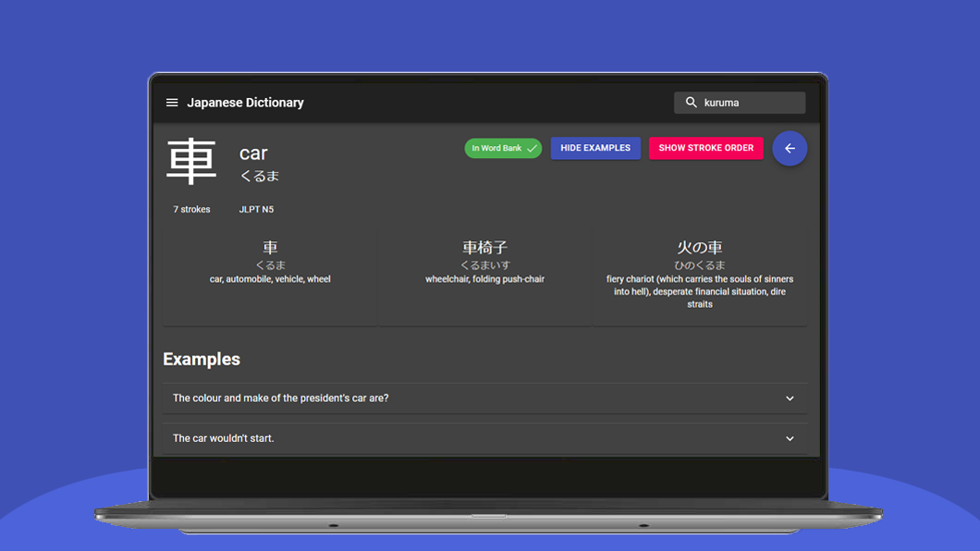Click the "car" meaning heading
980x551 pixels.
pyautogui.click(x=253, y=153)
